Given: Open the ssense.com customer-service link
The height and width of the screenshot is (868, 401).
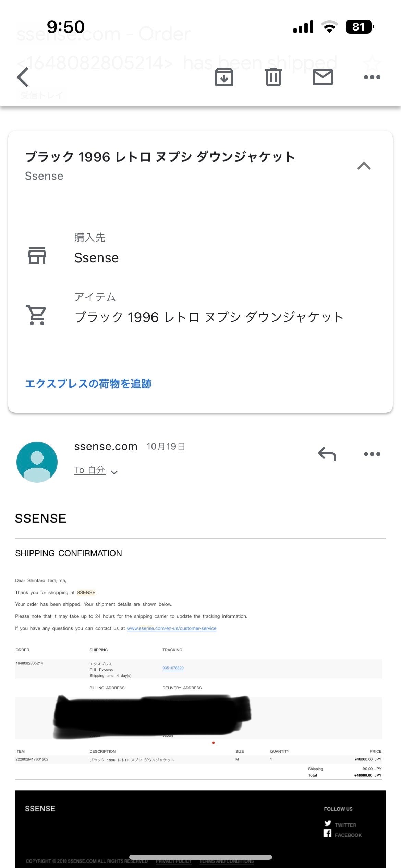Looking at the screenshot, I should [x=172, y=628].
